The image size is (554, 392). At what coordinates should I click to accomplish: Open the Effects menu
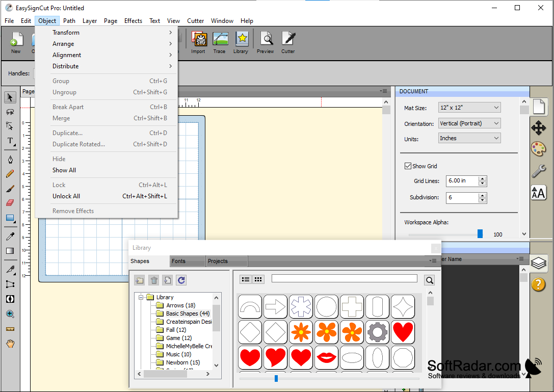coord(133,21)
